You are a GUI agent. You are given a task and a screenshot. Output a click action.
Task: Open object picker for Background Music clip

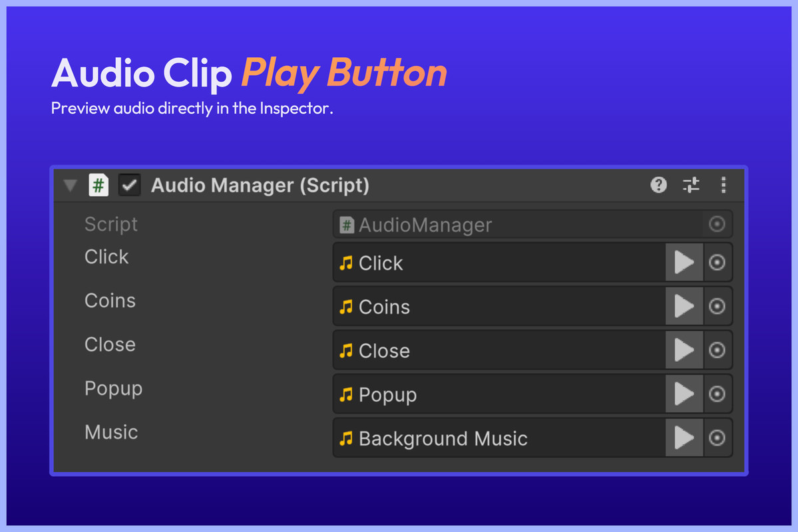tap(717, 438)
